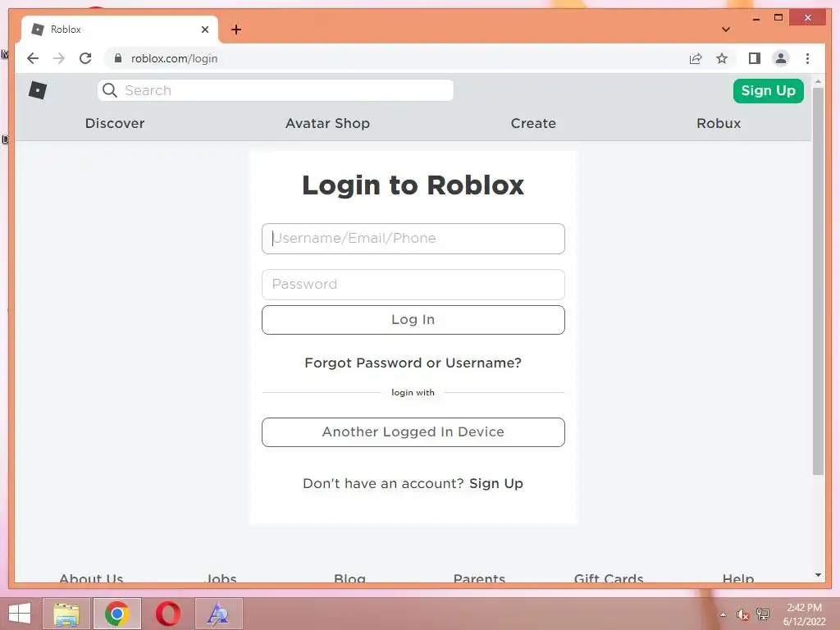This screenshot has height=630, width=840.
Task: Open the share page icon in the address bar
Action: (x=696, y=58)
